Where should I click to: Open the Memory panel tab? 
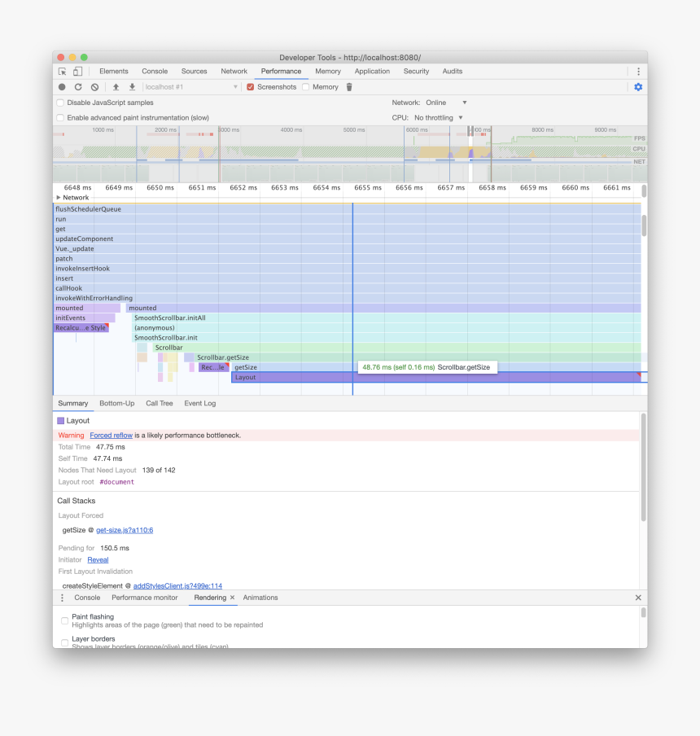point(328,72)
